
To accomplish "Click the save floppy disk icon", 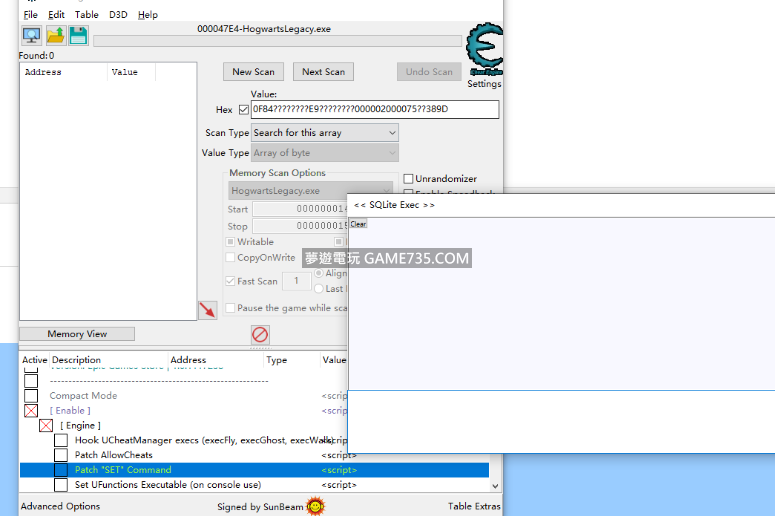I will click(79, 36).
